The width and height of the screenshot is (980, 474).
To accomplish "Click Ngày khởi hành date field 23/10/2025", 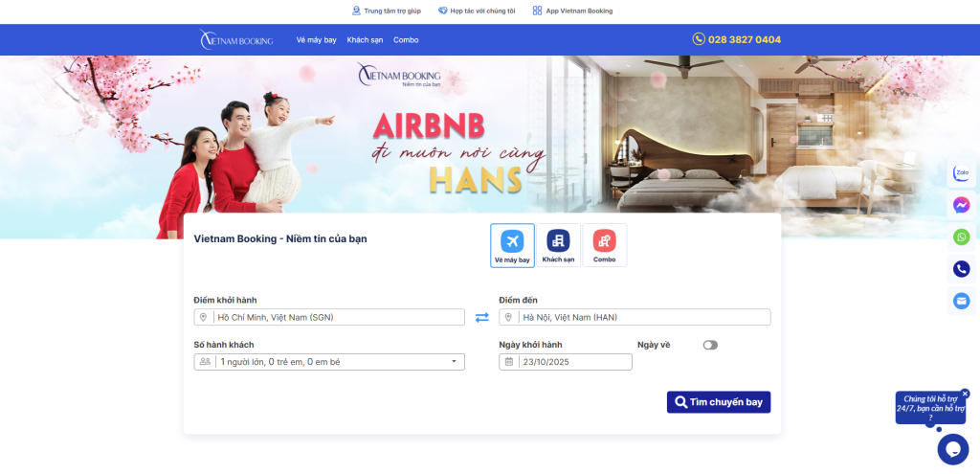I will [566, 362].
